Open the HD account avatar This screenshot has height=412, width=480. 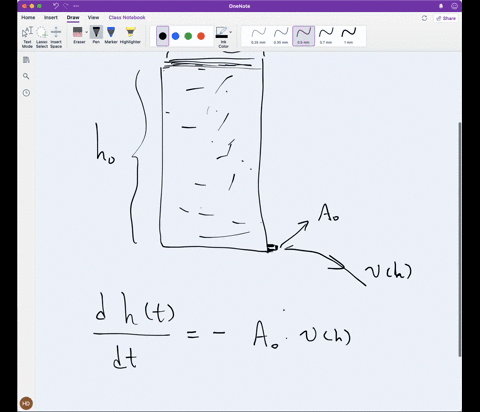pyautogui.click(x=26, y=403)
